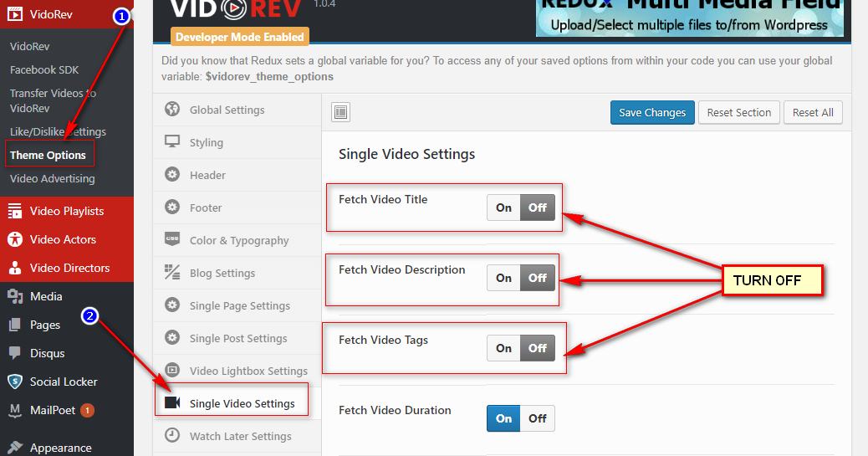
Task: Click the expand-all sections icon beside Save Changes
Action: point(340,112)
